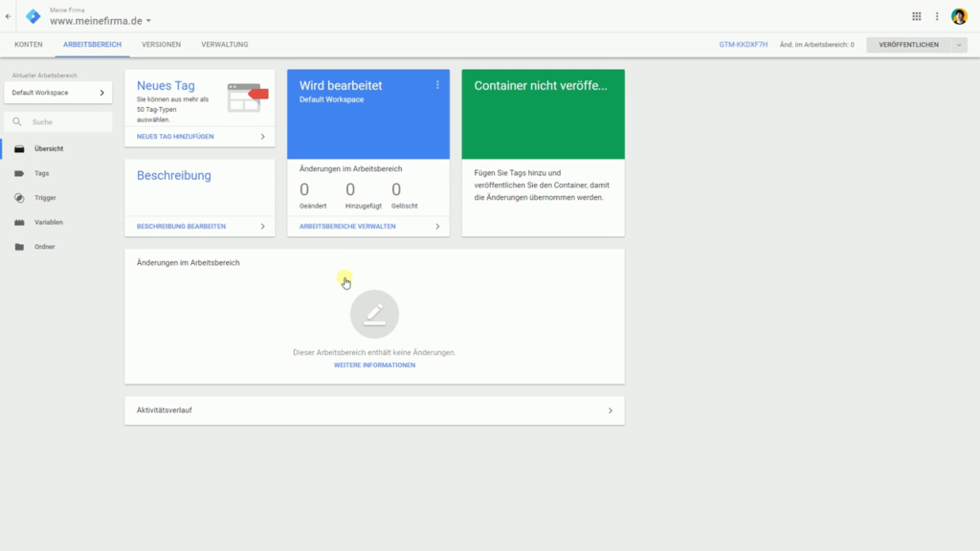Click the Neues Tag heading
This screenshot has width=980, height=551.
pyautogui.click(x=166, y=85)
